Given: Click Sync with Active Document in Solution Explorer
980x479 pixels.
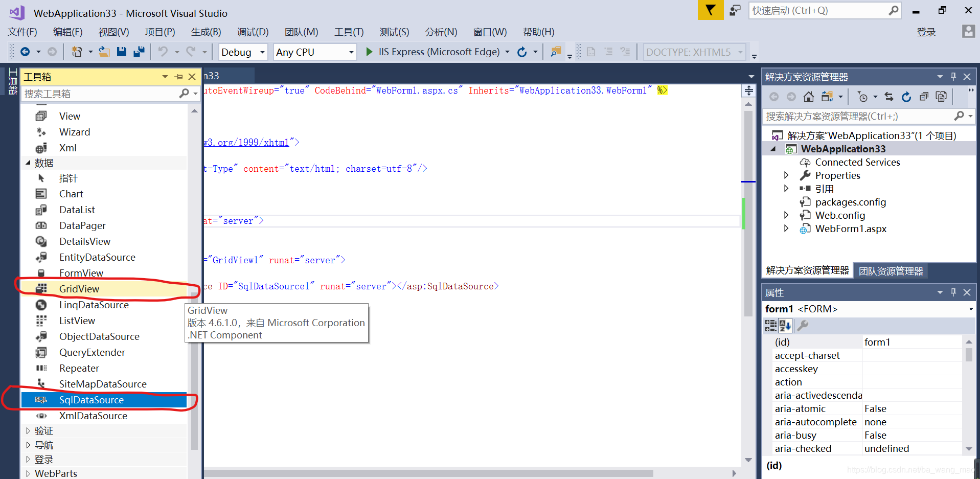Looking at the screenshot, I should (x=888, y=97).
